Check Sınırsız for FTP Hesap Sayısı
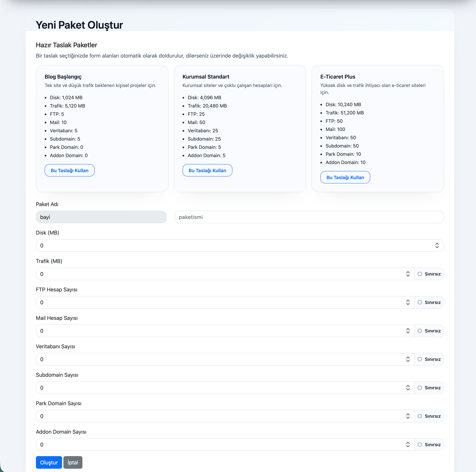This screenshot has width=476, height=472. [420, 302]
